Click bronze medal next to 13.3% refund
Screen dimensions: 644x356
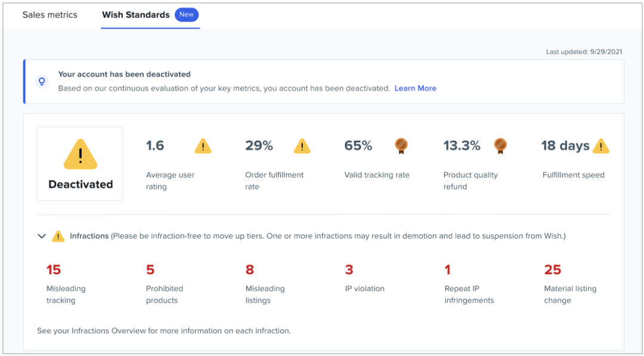[x=500, y=146]
